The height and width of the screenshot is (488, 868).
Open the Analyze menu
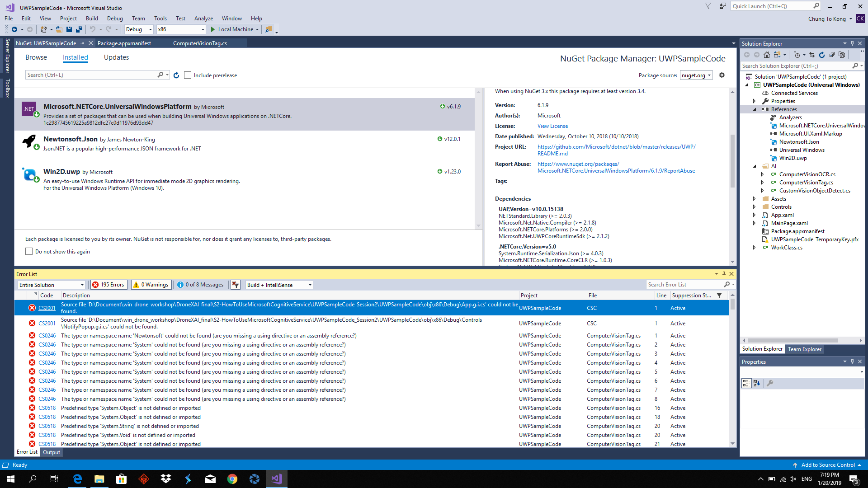[203, 19]
